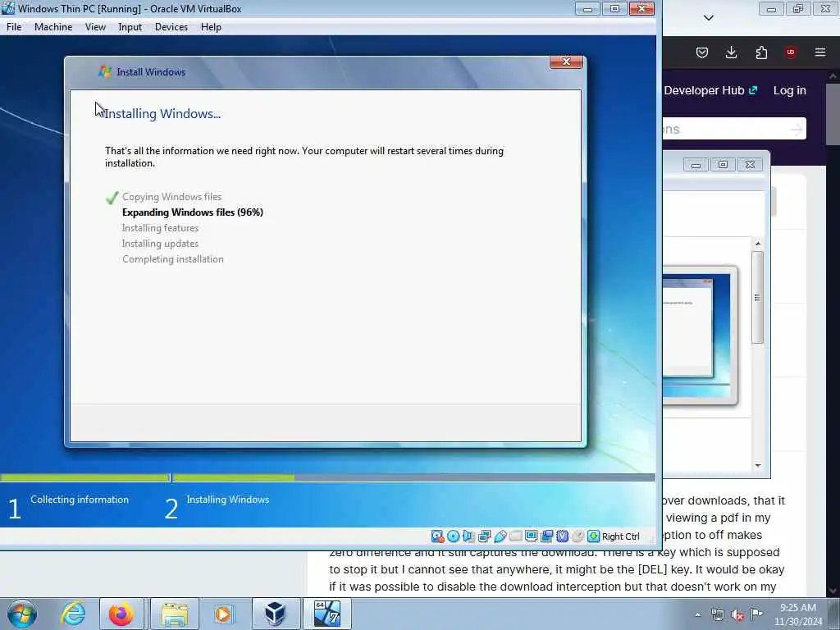Show hidden system tray icons arrow
840x630 pixels.
697,614
